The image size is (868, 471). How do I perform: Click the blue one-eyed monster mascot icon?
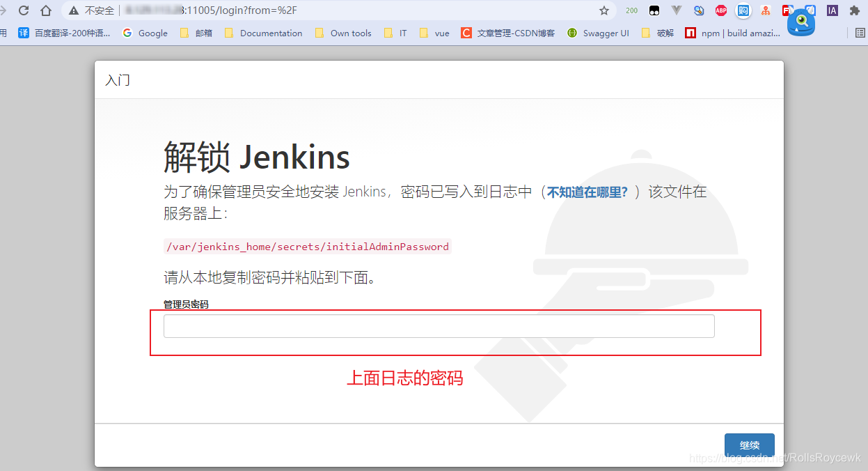pos(801,23)
